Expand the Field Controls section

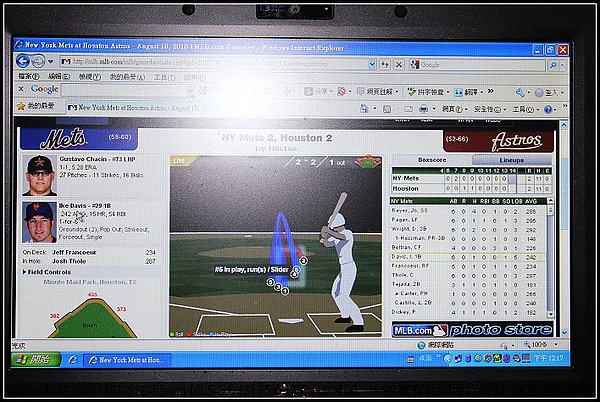(47, 272)
